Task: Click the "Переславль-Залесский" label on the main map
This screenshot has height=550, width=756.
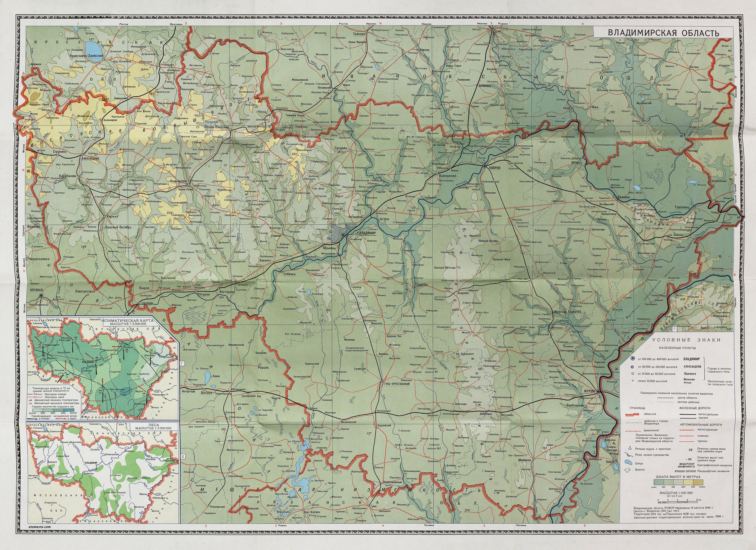Action: click(87, 56)
